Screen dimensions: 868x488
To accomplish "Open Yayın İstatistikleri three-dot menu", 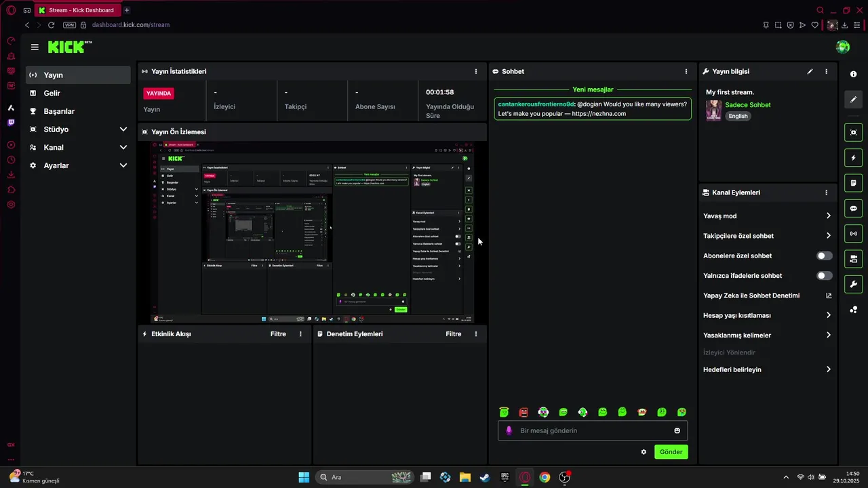I will click(475, 71).
